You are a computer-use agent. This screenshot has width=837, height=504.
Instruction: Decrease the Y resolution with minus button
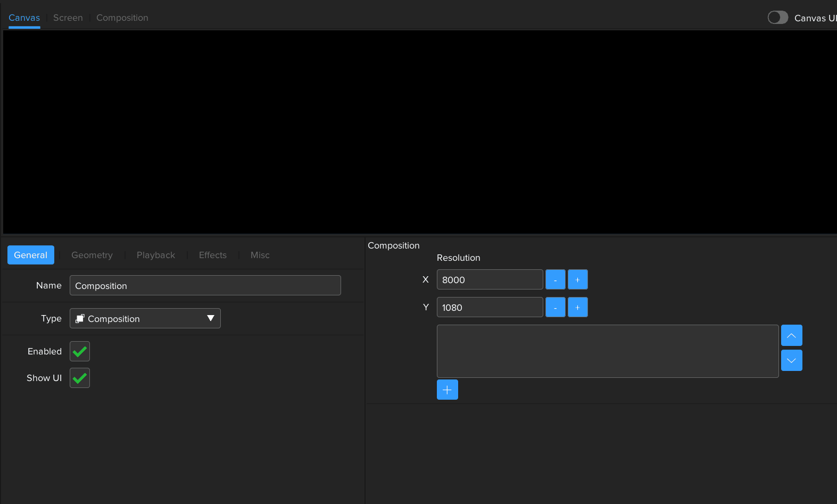coord(555,307)
